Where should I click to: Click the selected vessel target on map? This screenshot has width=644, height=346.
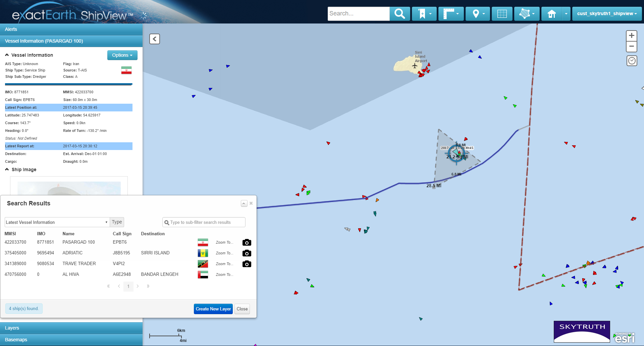457,154
